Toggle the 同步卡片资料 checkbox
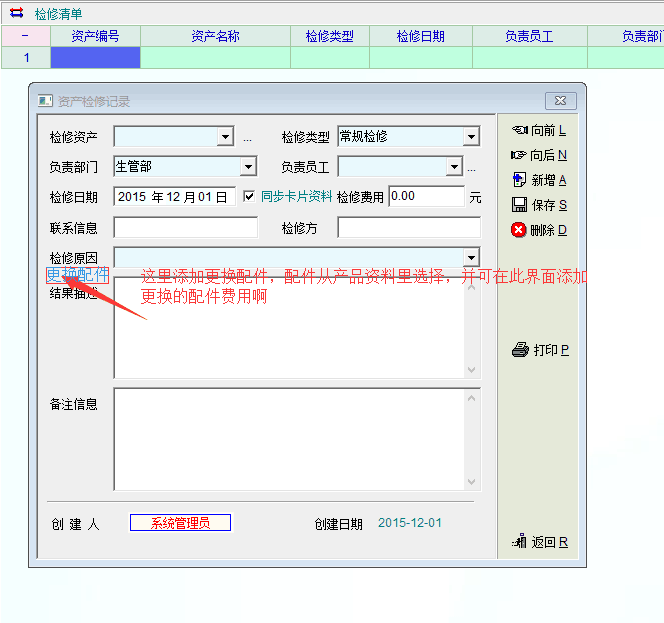Screen dimensions: 664x623 (x=249, y=197)
